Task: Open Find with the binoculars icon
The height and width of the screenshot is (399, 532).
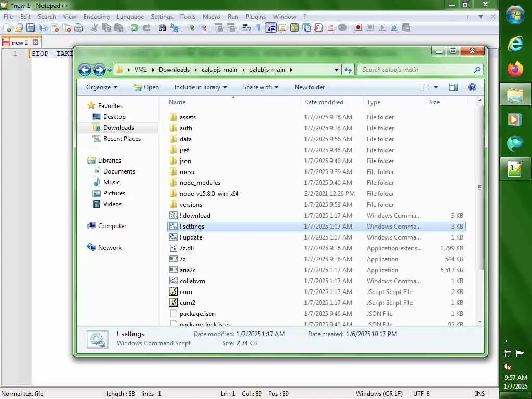Action: (x=163, y=28)
